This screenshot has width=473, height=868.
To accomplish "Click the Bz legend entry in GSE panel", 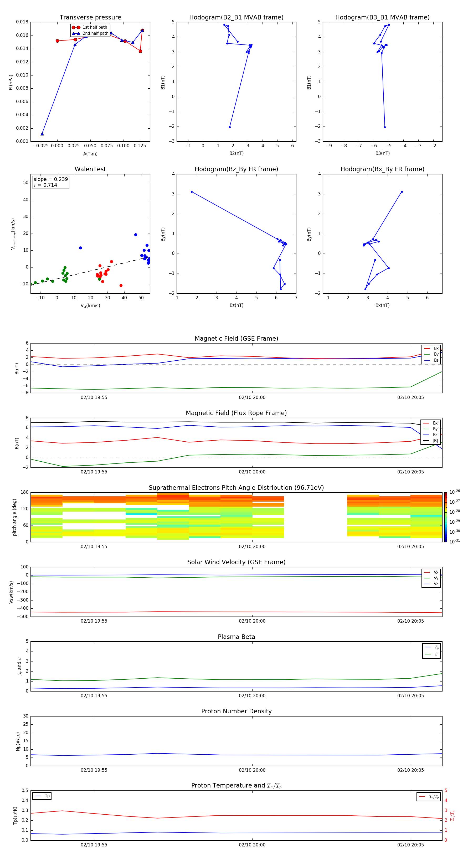I will (x=431, y=360).
